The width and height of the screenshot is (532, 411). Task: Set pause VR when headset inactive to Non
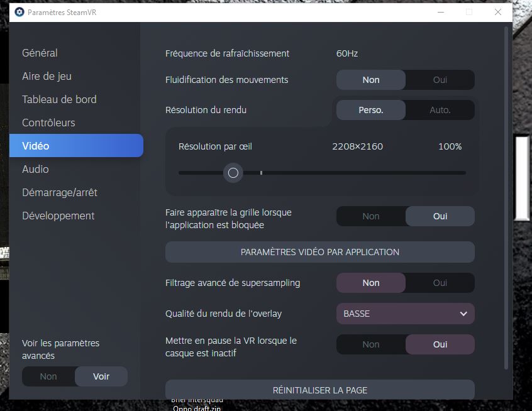click(x=371, y=344)
